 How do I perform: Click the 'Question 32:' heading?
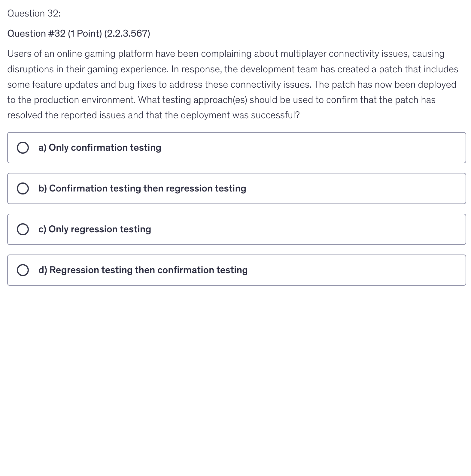tap(34, 14)
